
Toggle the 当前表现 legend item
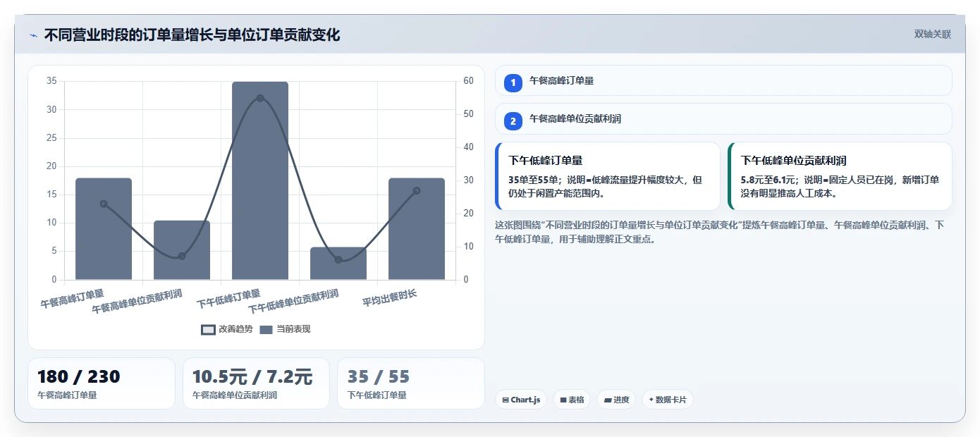pos(285,329)
